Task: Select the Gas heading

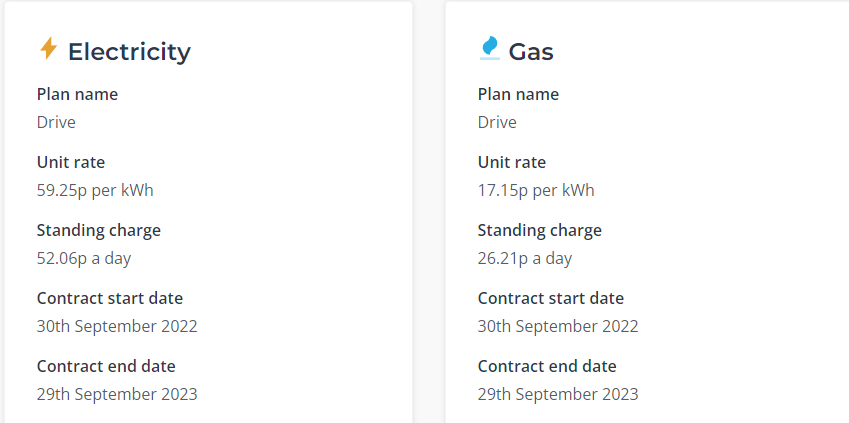Action: pos(531,52)
